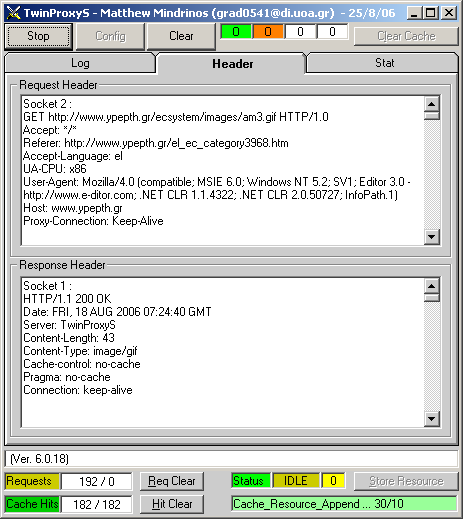Click the TwinProxyS title bar icon

14,13
